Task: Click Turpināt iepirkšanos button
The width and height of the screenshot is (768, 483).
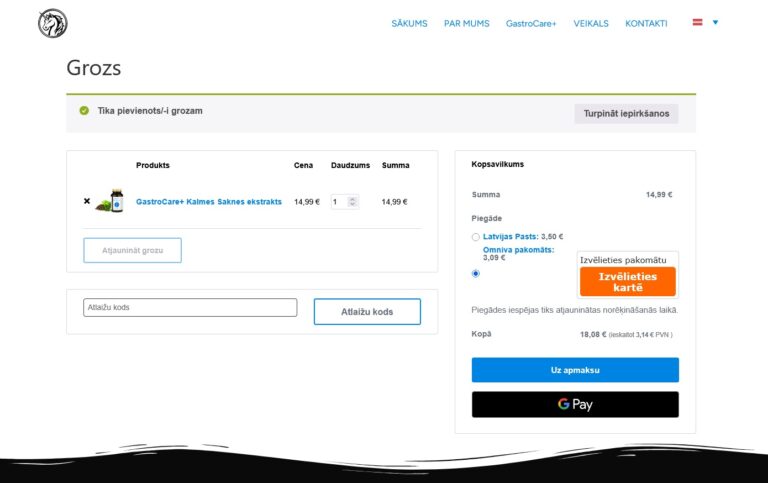Action: [x=626, y=114]
